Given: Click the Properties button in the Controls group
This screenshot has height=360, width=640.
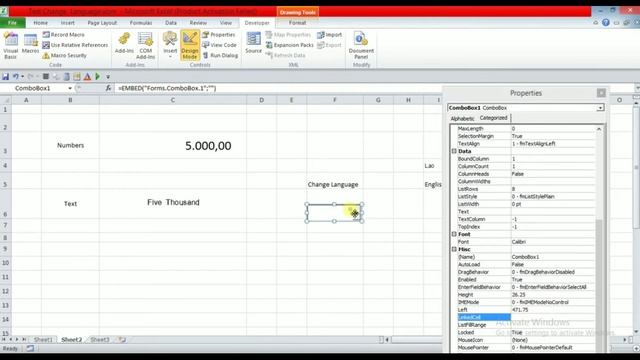Looking at the screenshot, I should tap(219, 35).
